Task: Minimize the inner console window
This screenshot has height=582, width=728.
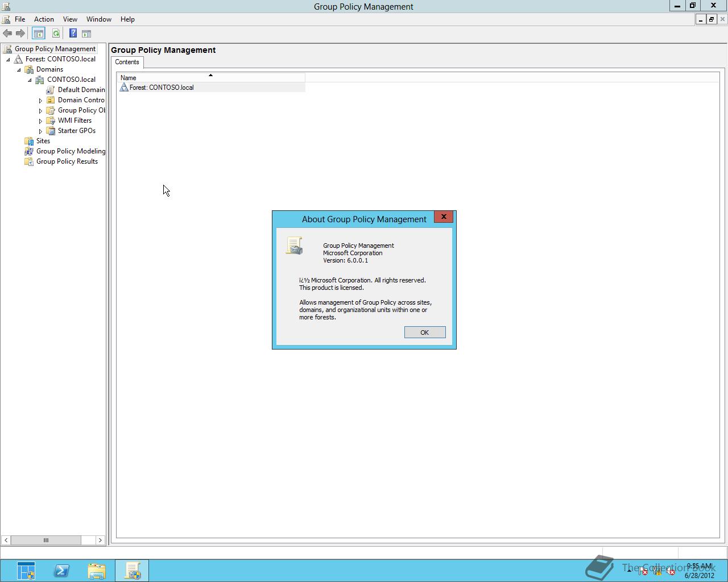Action: (701, 19)
